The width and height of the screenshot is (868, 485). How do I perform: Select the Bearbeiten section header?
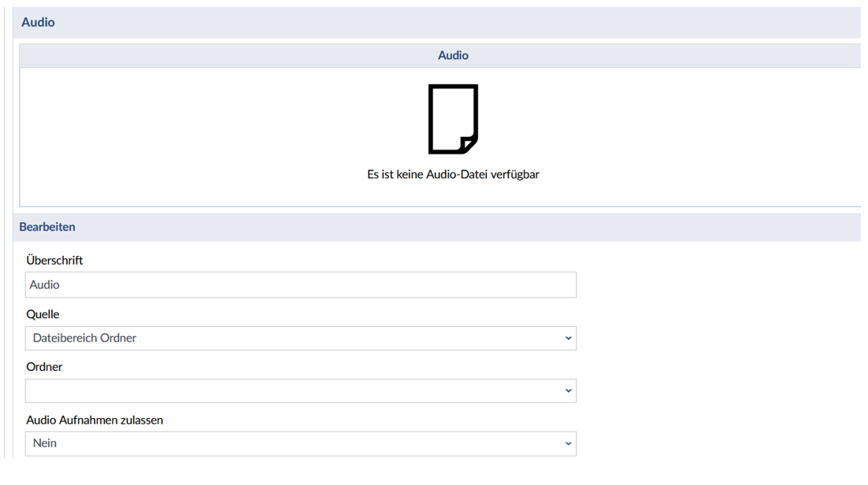[47, 227]
